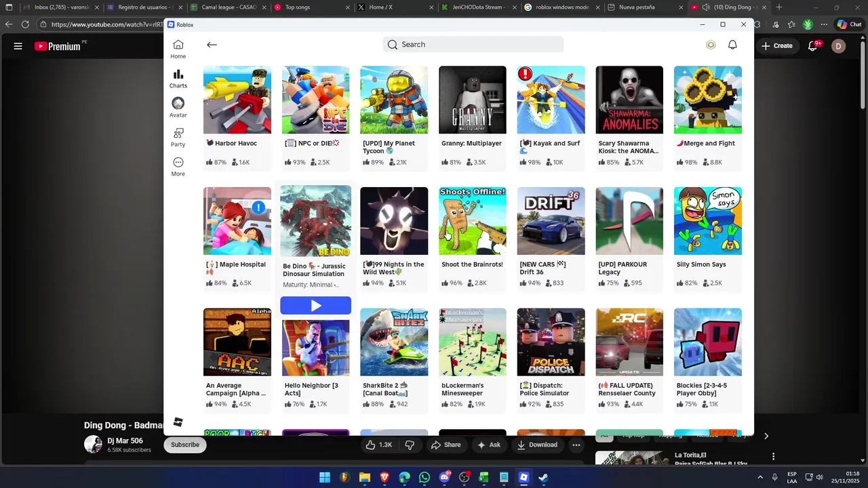Screen dimensions: 868x488
Task: Open SharkBite 2 game thumbnail
Action: tap(394, 342)
